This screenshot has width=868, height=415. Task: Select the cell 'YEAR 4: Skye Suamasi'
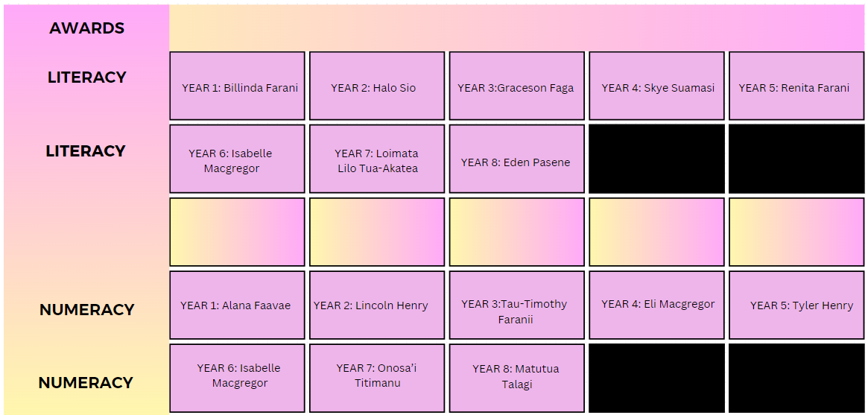click(x=656, y=86)
